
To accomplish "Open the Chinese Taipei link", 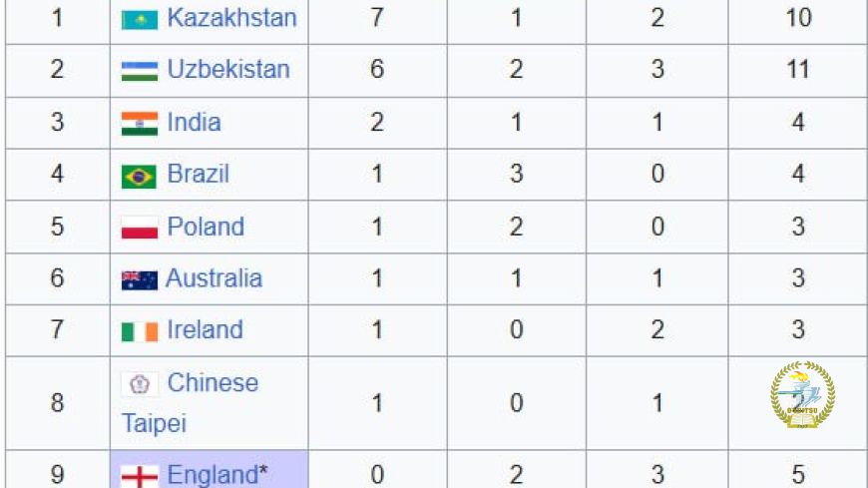I will click(x=190, y=403).
